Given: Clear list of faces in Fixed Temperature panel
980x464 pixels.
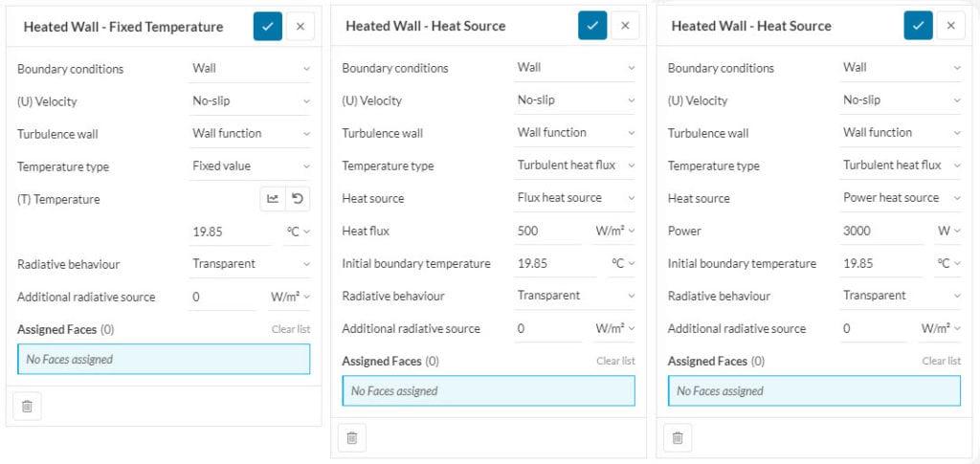Looking at the screenshot, I should click(x=290, y=329).
